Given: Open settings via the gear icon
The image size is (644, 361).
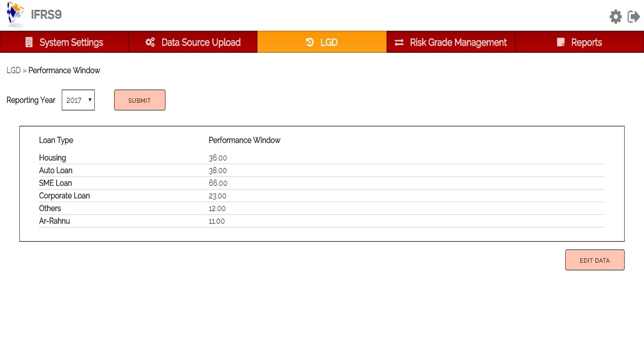Looking at the screenshot, I should (x=615, y=17).
